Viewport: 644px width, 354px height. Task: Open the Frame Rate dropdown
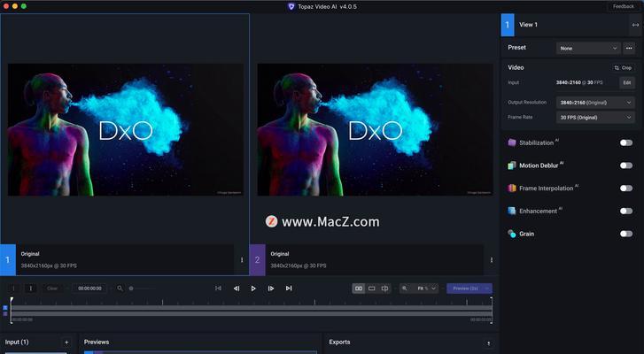(x=595, y=118)
